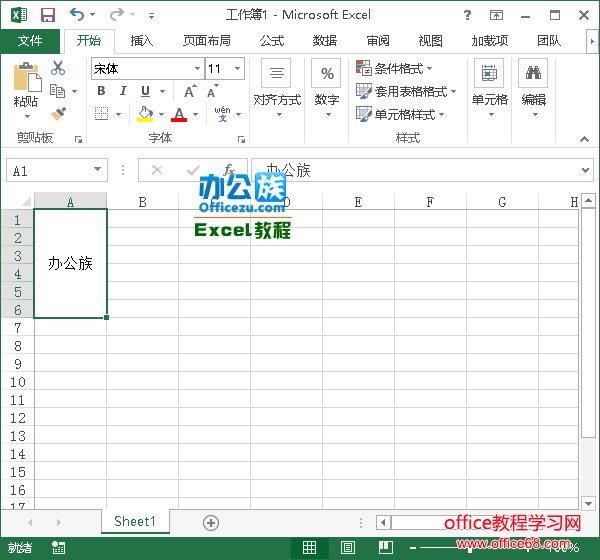Image resolution: width=600 pixels, height=560 pixels.
Task: Click the Redo arrow icon
Action: 117,15
